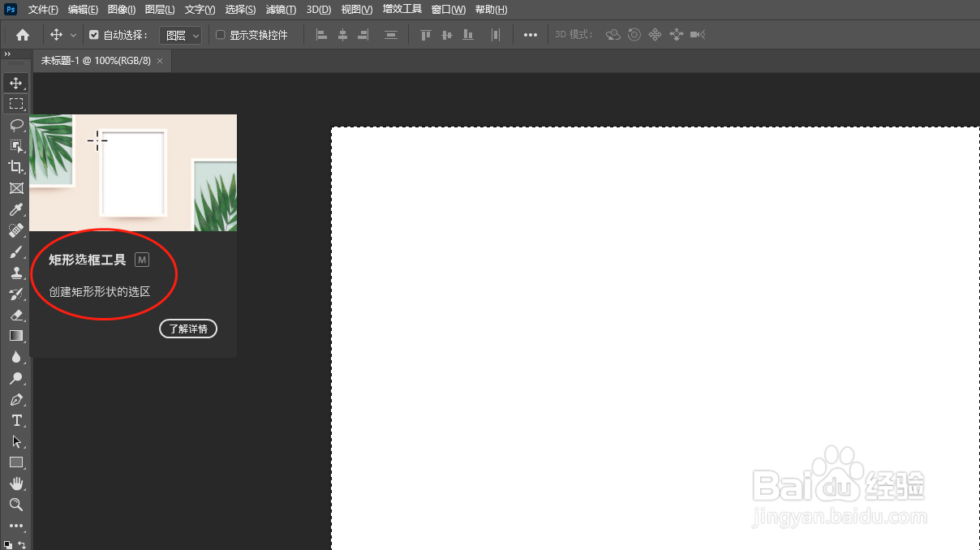Click the tooltip preview animation thumbnail

pyautogui.click(x=133, y=173)
